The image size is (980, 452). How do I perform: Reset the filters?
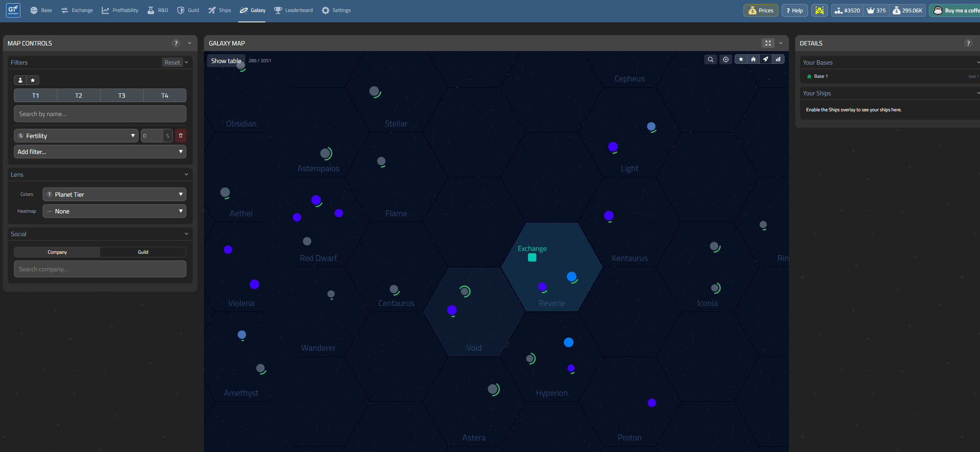172,62
